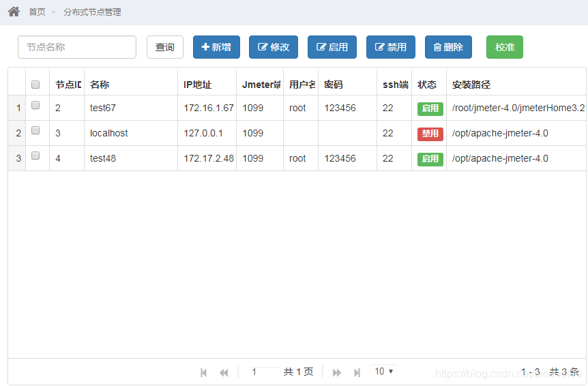The image size is (588, 386).
Task: Click the green 启用 status badge for test67
Action: 430,108
